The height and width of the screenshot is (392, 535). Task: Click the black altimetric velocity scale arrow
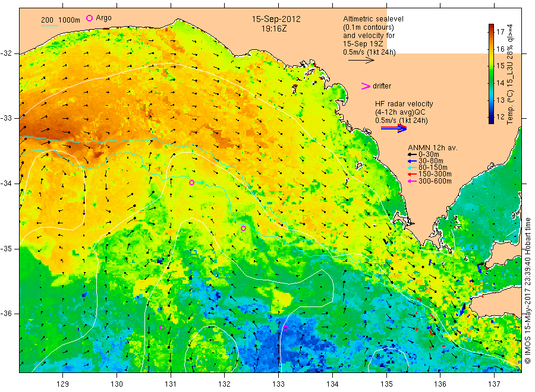click(361, 61)
